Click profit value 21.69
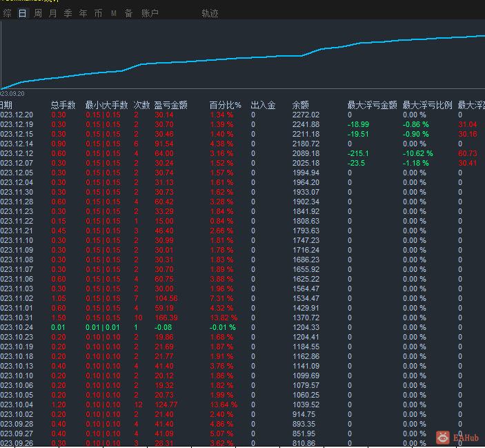Screen dimensions: 485x448 (164, 347)
